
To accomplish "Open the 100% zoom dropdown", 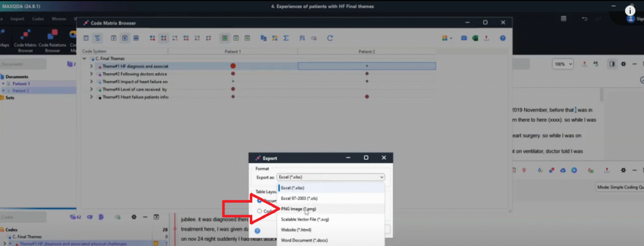I will tap(563, 64).
